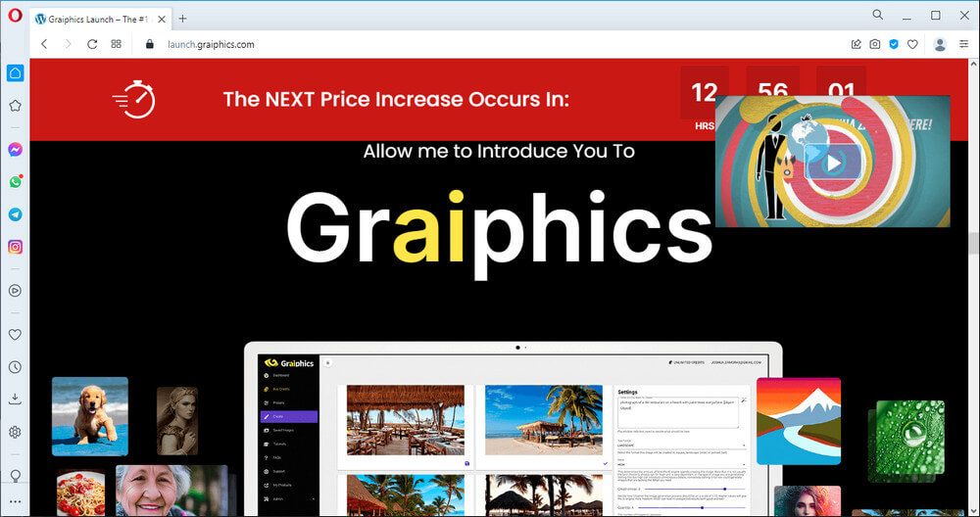
Task: Click the green leaf water drop thumbnail
Action: (909, 437)
